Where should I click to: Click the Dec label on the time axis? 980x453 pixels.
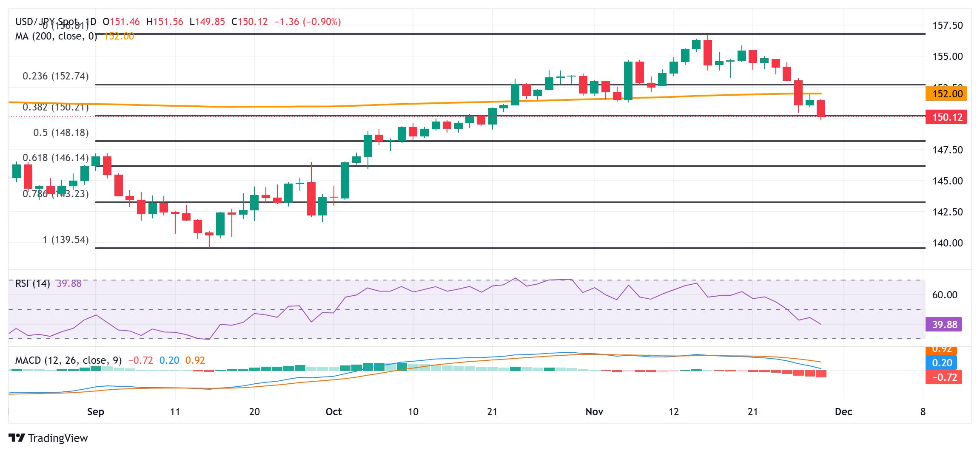(843, 412)
